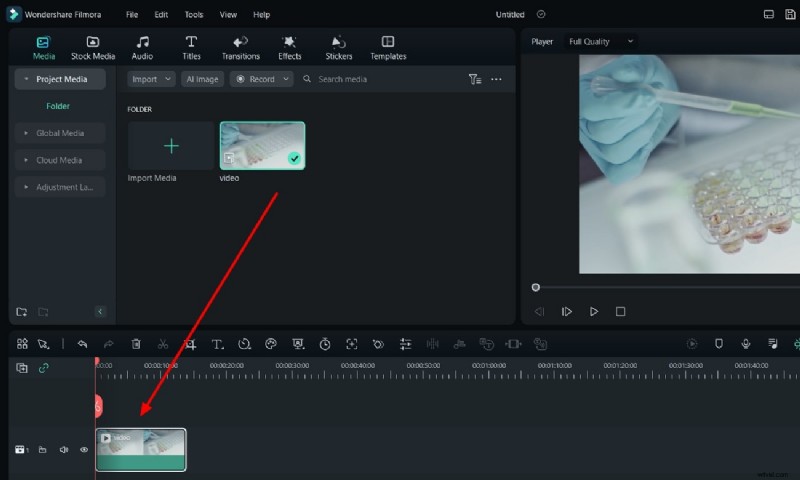Open the Titles tab
The height and width of the screenshot is (480, 800).
[191, 48]
